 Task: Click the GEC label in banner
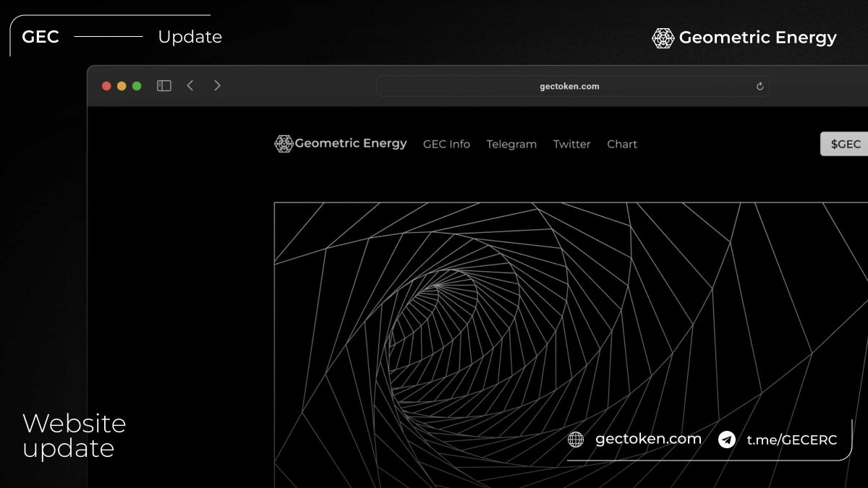tap(41, 37)
